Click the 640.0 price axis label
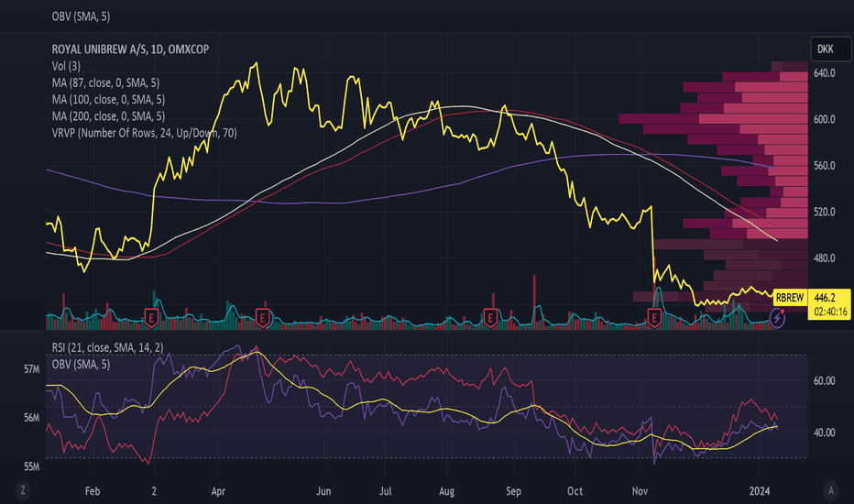 click(x=824, y=73)
